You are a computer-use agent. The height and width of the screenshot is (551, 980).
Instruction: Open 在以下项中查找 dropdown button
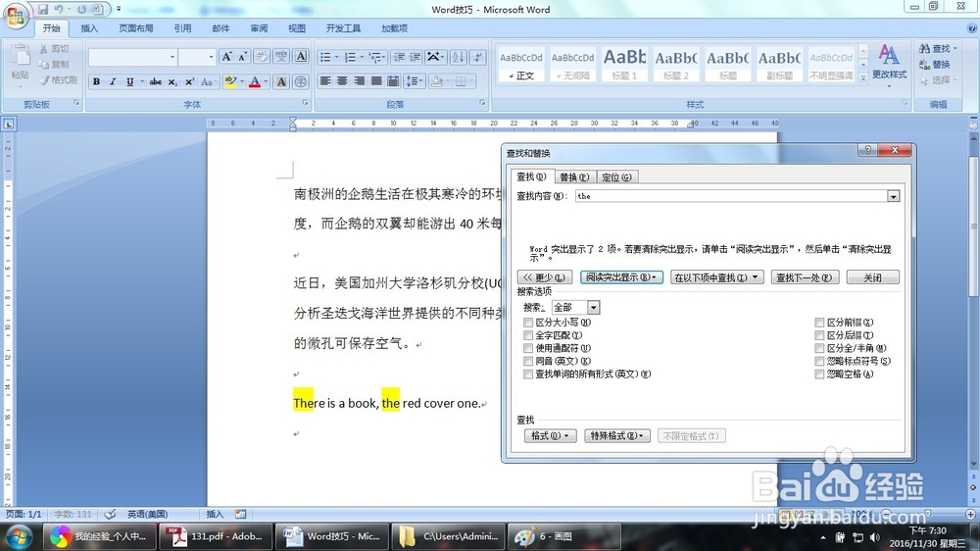click(x=716, y=277)
